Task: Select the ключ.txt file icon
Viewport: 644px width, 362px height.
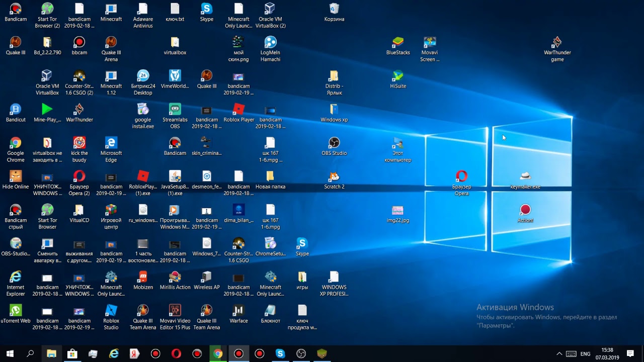Action: click(175, 13)
